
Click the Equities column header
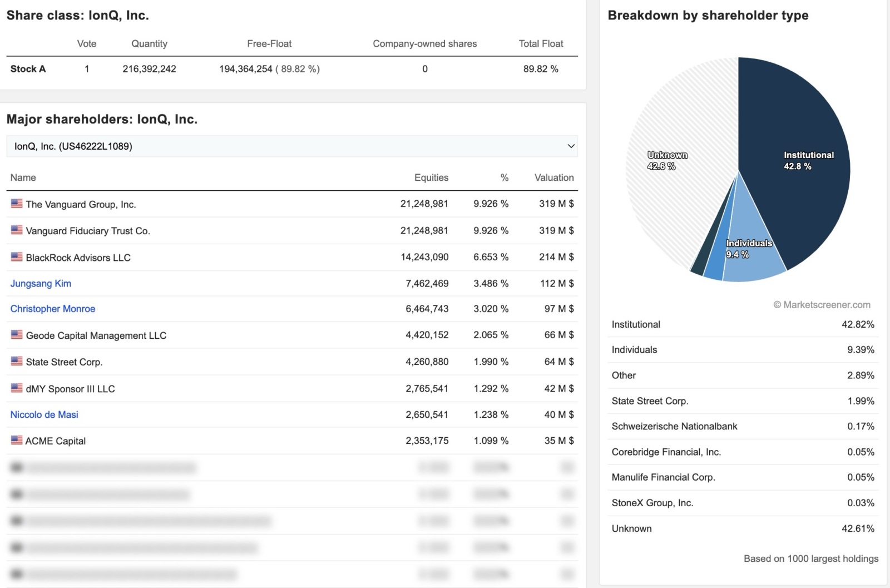(x=431, y=177)
